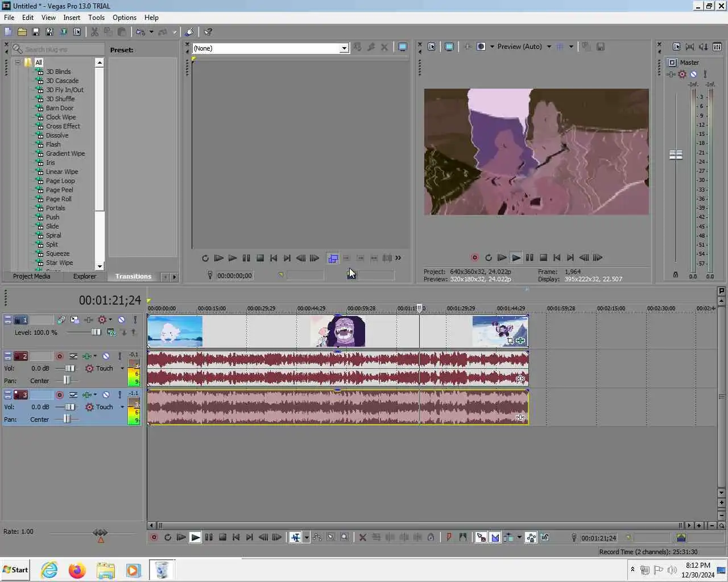Click the Undo icon in the main toolbar

click(140, 32)
